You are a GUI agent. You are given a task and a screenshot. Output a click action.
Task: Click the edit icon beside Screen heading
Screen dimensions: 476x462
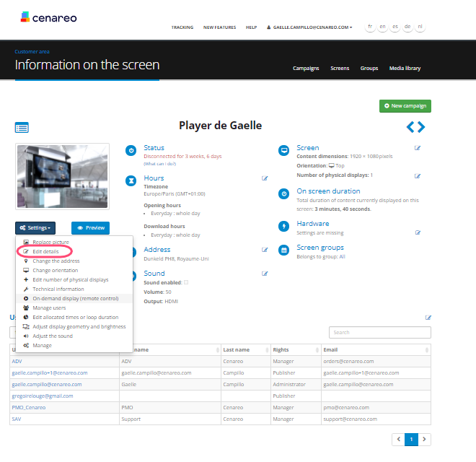pos(418,148)
